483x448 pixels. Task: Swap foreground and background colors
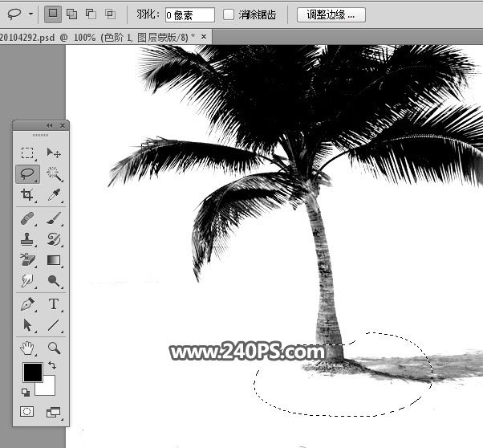(52, 366)
